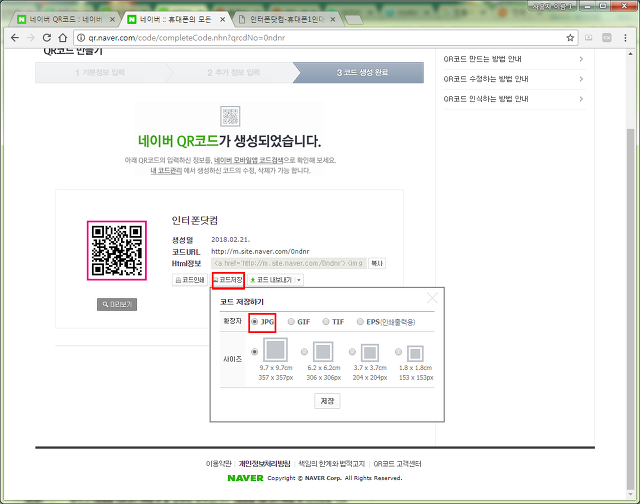
Task: Copy the Html code with 복사 button
Action: click(x=377, y=263)
